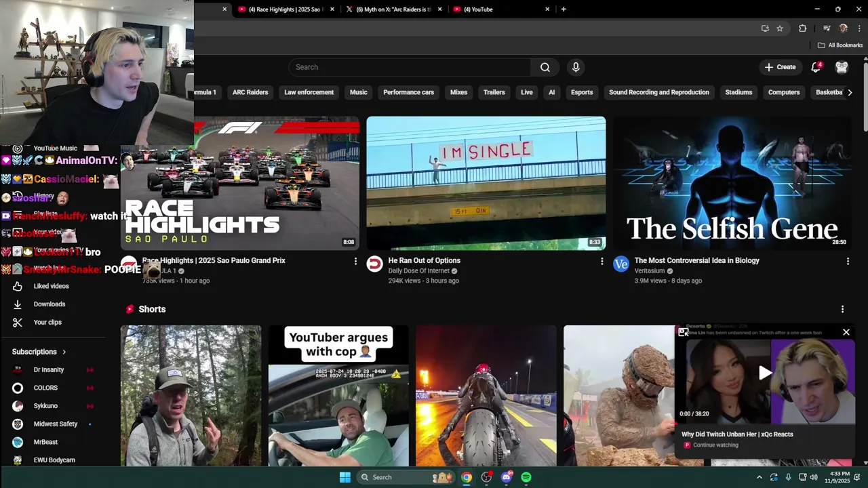This screenshot has width=868, height=488.
Task: Expand the miniplayer to full video
Action: point(684,332)
